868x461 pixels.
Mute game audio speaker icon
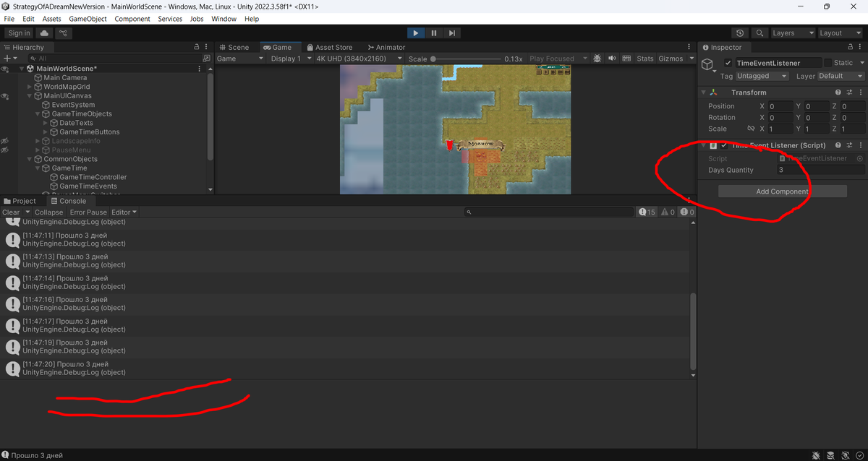click(x=612, y=59)
